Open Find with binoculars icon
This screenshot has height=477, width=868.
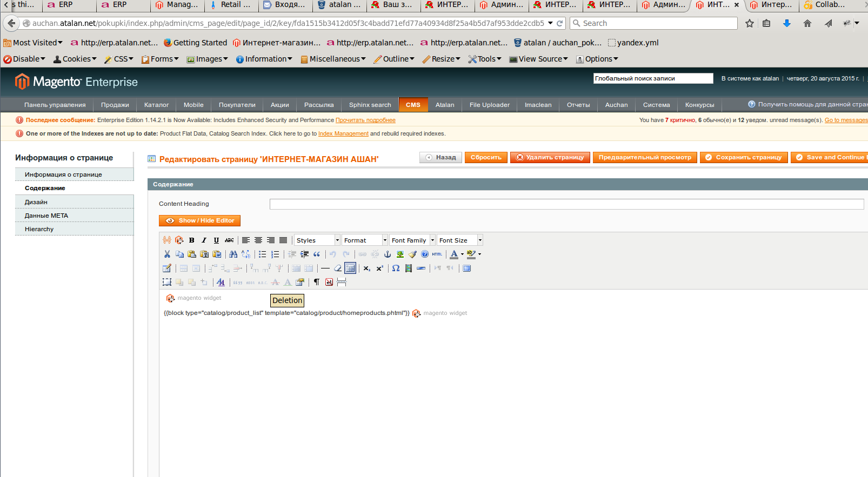point(233,254)
